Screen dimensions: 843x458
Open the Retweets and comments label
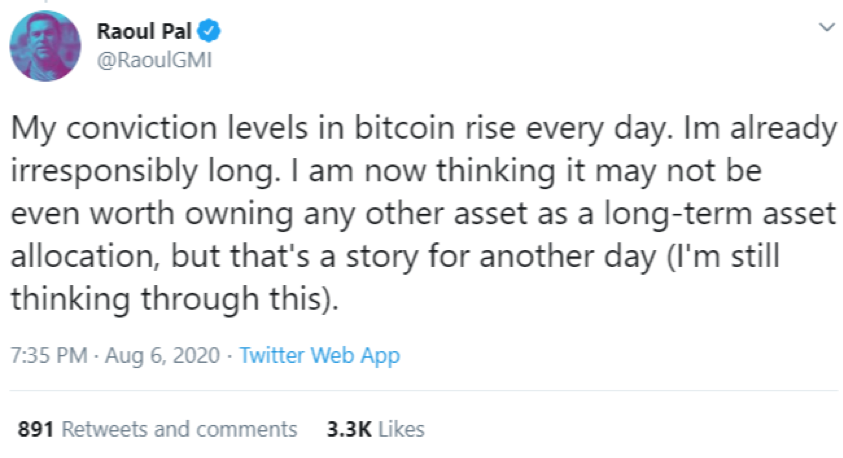click(x=180, y=429)
